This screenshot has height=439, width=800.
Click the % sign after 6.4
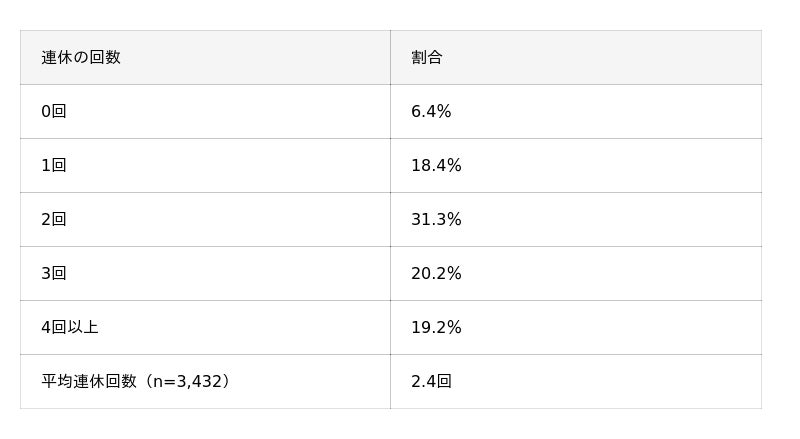click(444, 111)
